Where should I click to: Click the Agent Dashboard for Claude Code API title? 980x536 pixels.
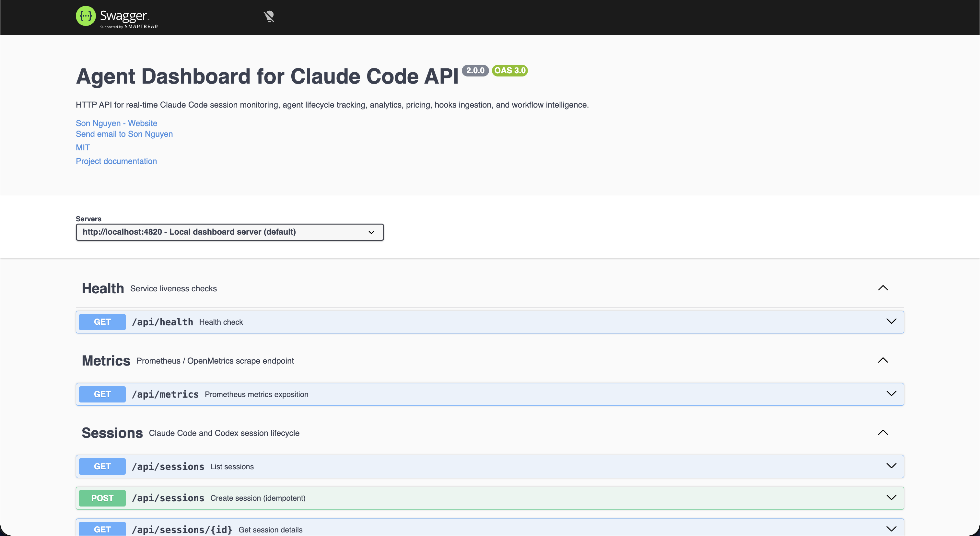tap(267, 76)
